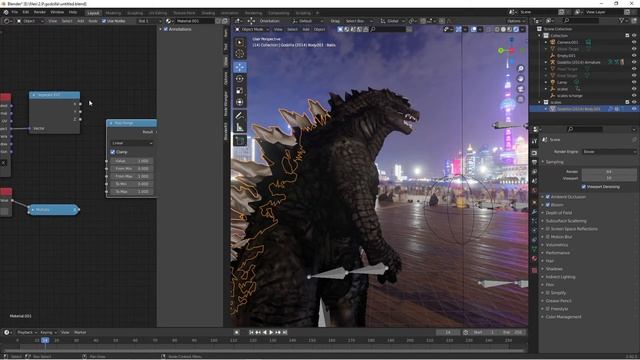The image size is (640, 360).
Task: Select the Cursor tool in viewport toolbar
Action: click(240, 54)
